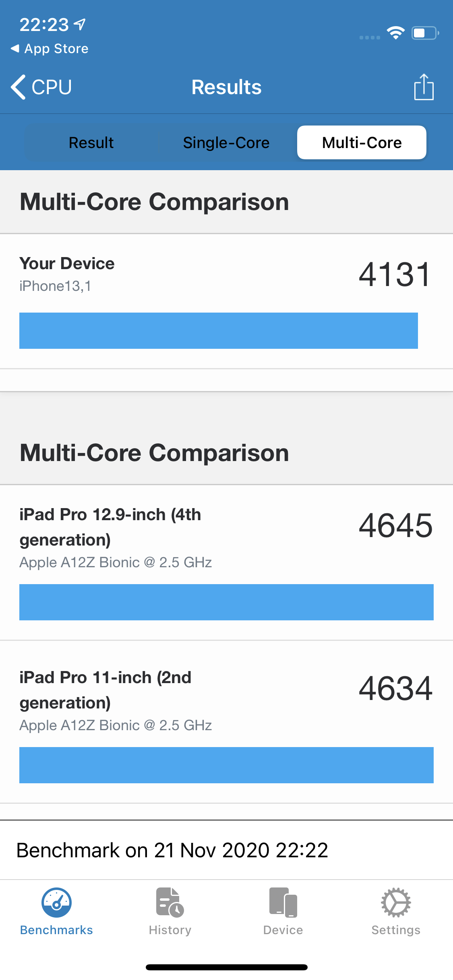Open the Settings gear icon
453x980 pixels.
(x=396, y=903)
